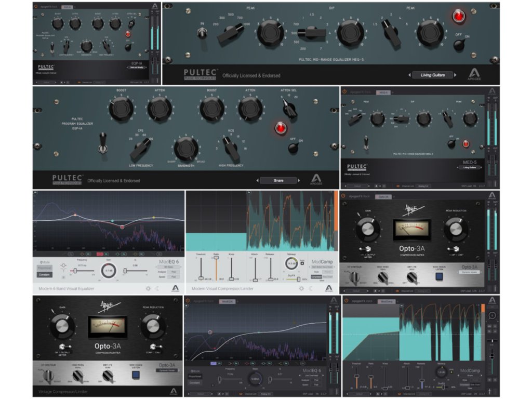
Task: Click power icon in small EQP-1A rack window
Action: 36,6
